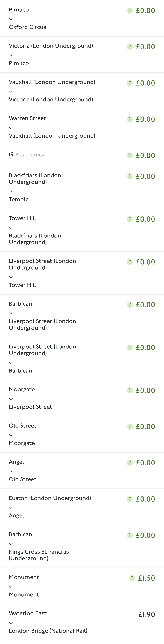Open Old Street to Moorgate journey
The height and width of the screenshot is (644, 164).
pyautogui.click(x=82, y=434)
